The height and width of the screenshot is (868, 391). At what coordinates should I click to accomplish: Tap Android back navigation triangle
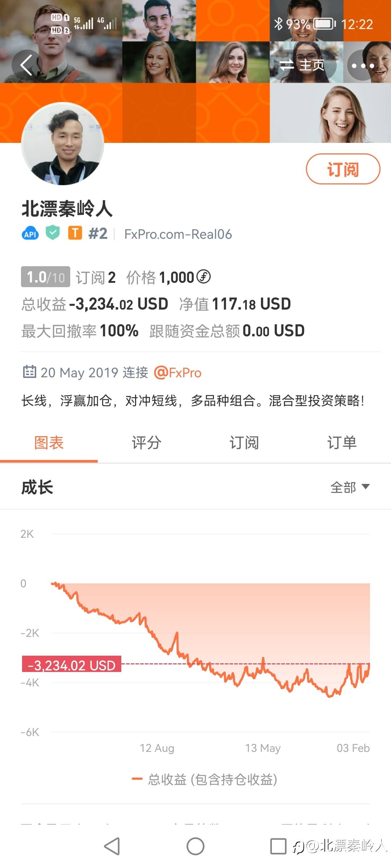coord(112,846)
